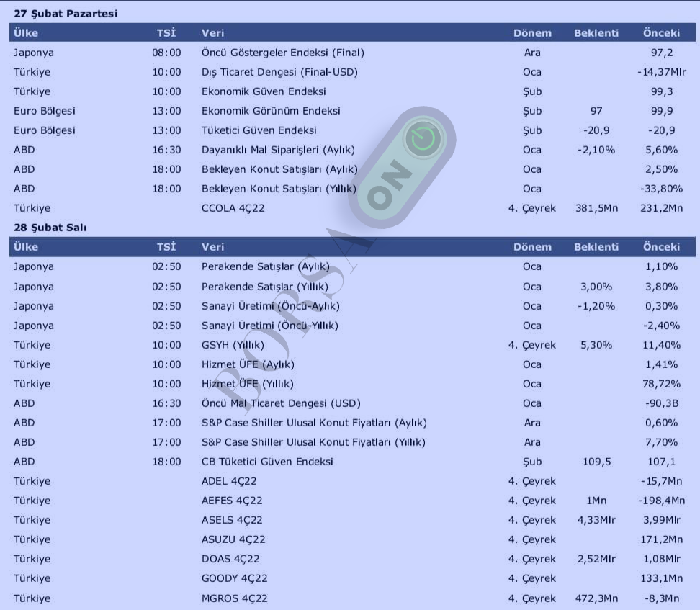This screenshot has width=700, height=610.
Task: Click the '28 Şubat Salı' date heading
Action: (50, 228)
